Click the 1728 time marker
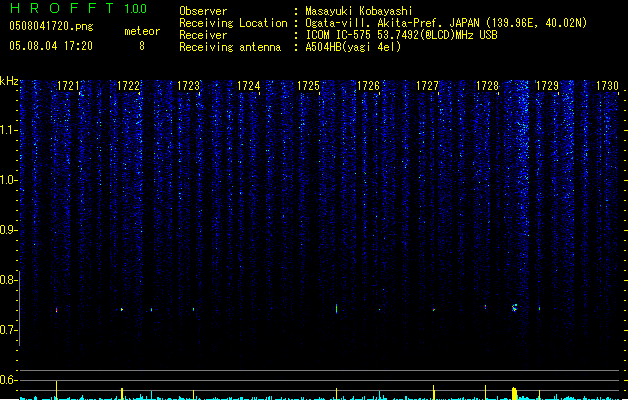The height and width of the screenshot is (400, 629). pyautogui.click(x=487, y=86)
